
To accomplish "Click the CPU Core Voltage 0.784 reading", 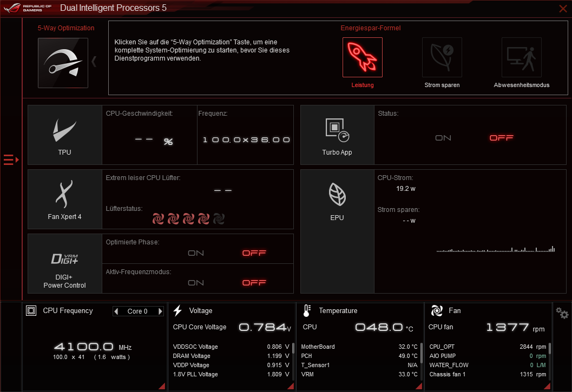I will point(265,328).
